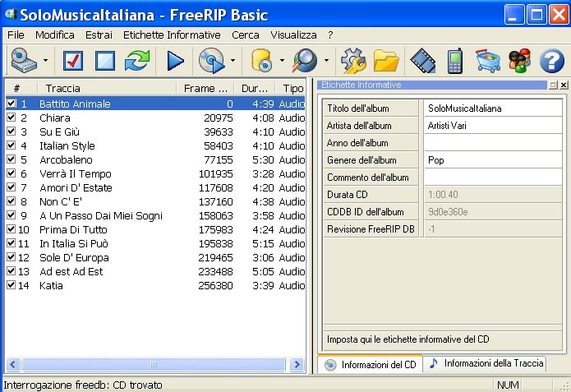Click the CD drive selection icon
Screen dimensions: 571x392
point(24,60)
